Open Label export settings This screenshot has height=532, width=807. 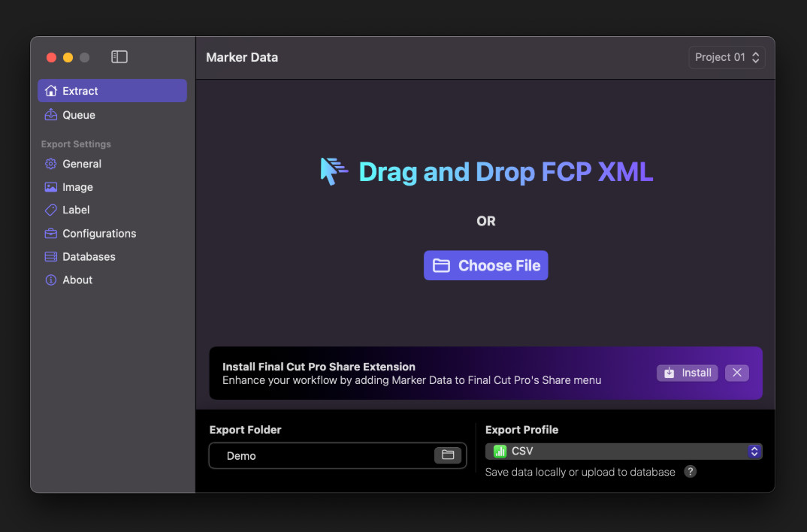(112, 210)
